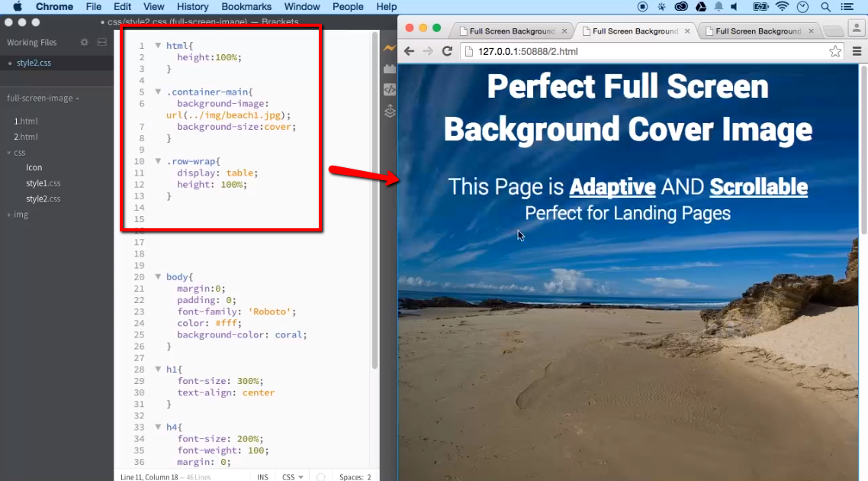Click the 'coral' color value on line 25
This screenshot has width=868, height=481.
288,334
